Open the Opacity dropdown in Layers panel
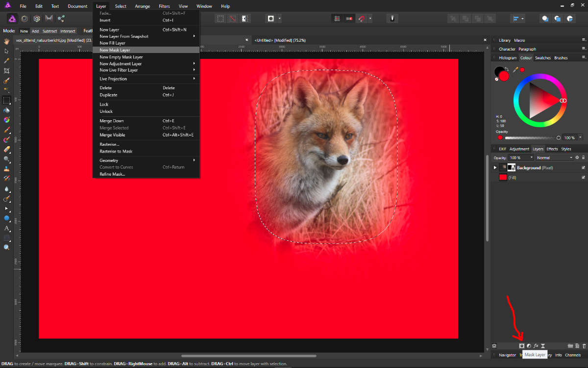588x368 pixels. pyautogui.click(x=521, y=158)
